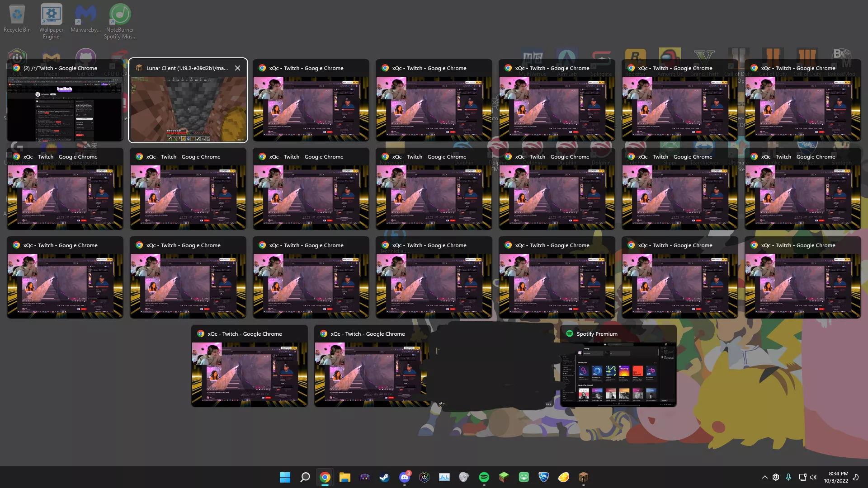The image size is (868, 488).
Task: Open Minecraft from the taskbar
Action: tap(504, 477)
